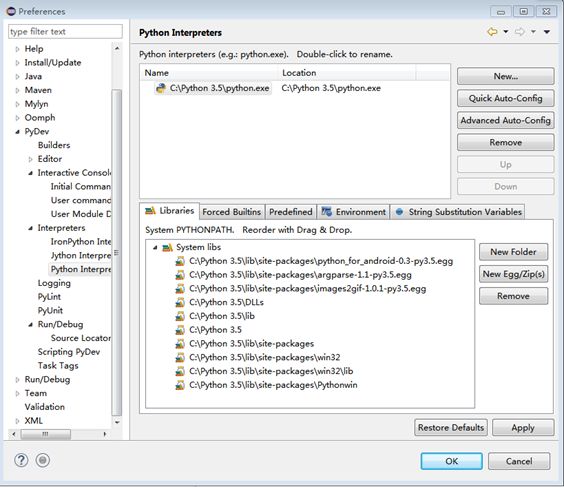Open the preferences page view menu arrow

(547, 32)
